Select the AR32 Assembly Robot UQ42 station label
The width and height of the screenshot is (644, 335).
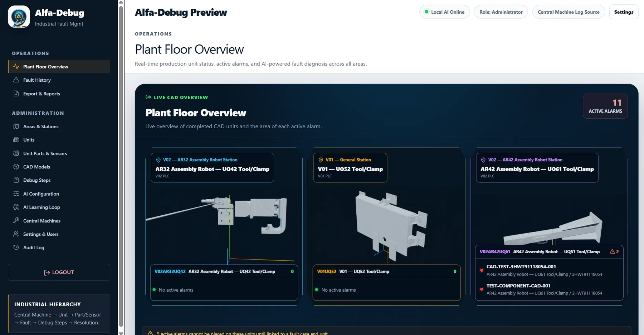pos(213,168)
